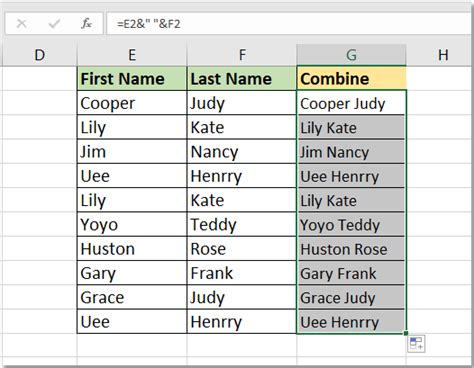The width and height of the screenshot is (474, 368).
Task: Select column G header
Action: pyautogui.click(x=351, y=55)
